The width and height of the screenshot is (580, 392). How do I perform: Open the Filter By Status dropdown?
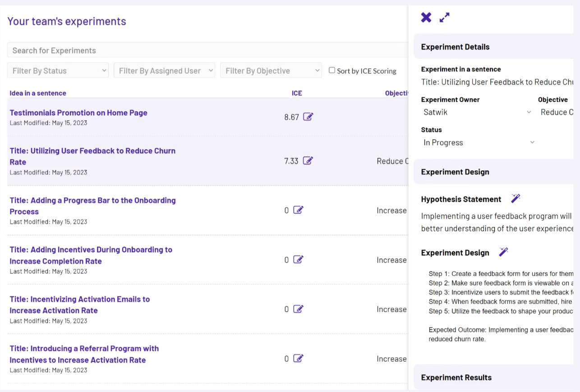(58, 70)
